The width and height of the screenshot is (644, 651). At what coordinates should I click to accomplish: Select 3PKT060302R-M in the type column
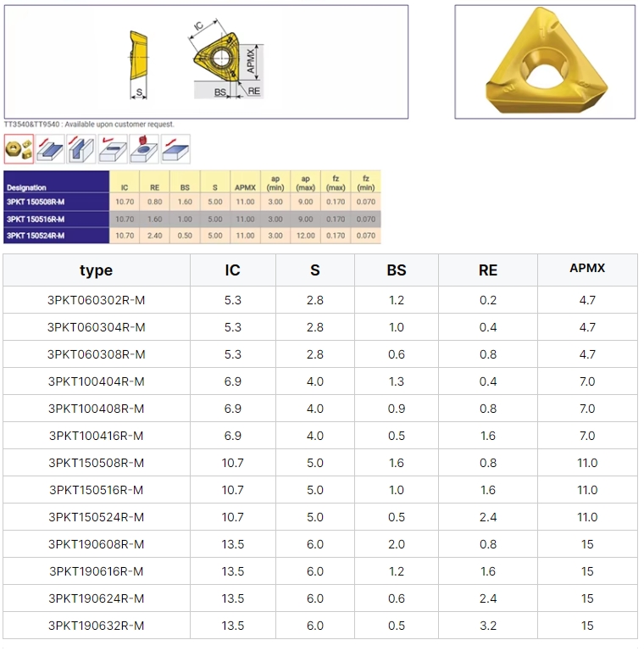click(96, 300)
